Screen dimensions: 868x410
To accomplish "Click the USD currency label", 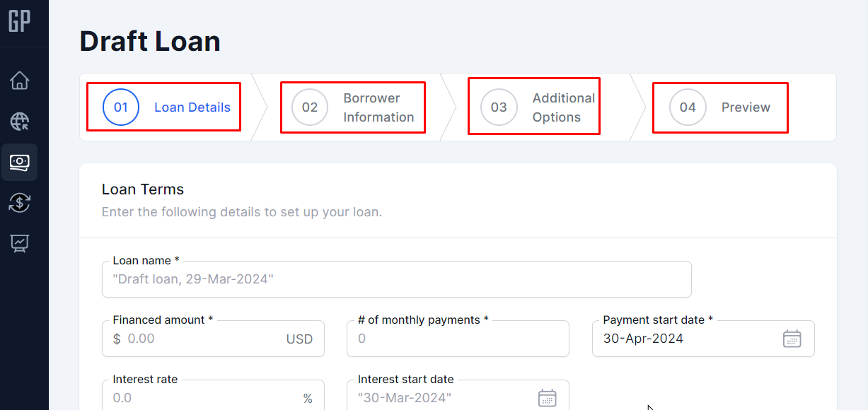I will [299, 339].
